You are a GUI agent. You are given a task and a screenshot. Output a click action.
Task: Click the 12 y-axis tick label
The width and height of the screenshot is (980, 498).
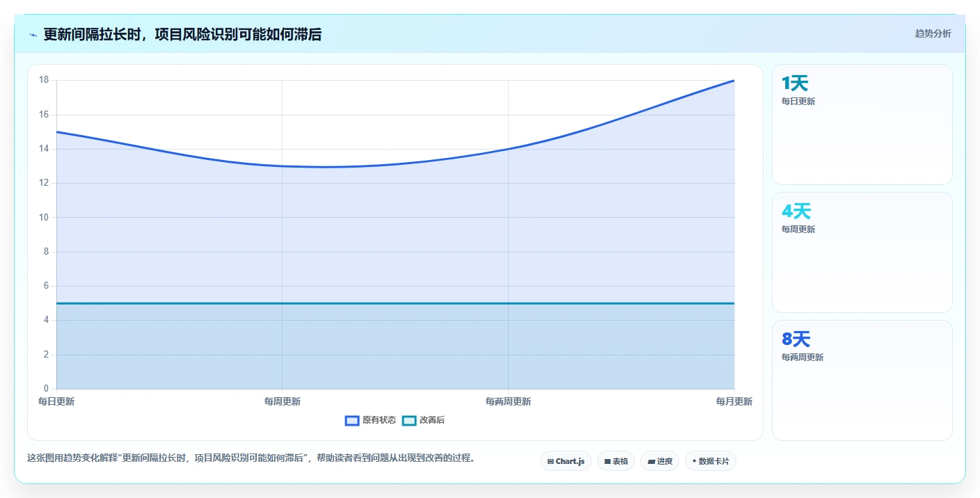(44, 183)
